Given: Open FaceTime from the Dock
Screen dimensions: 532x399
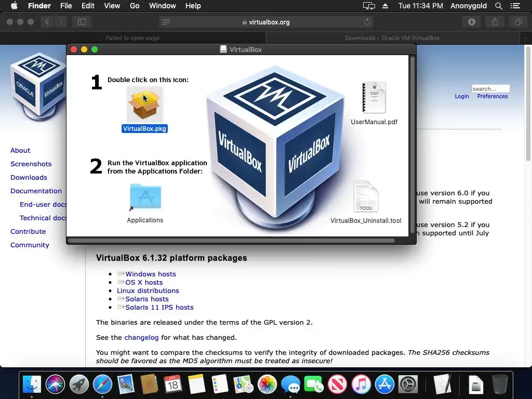Looking at the screenshot, I should click(x=314, y=384).
